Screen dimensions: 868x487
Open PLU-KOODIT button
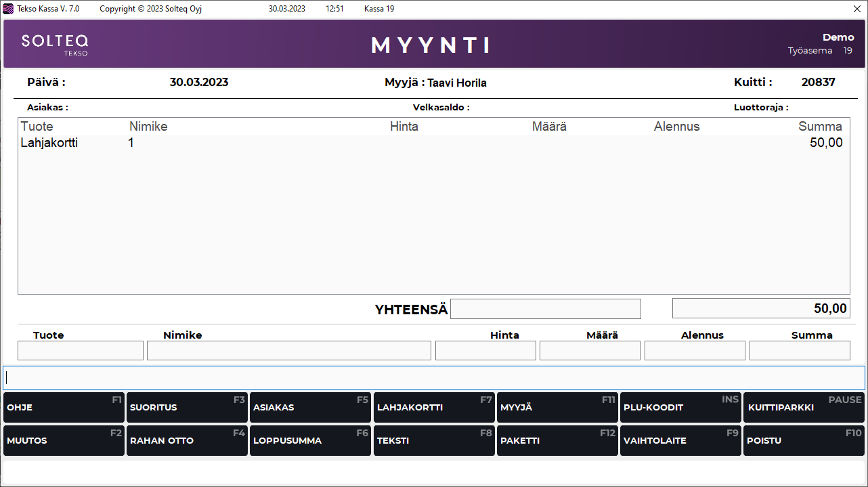[x=680, y=408]
